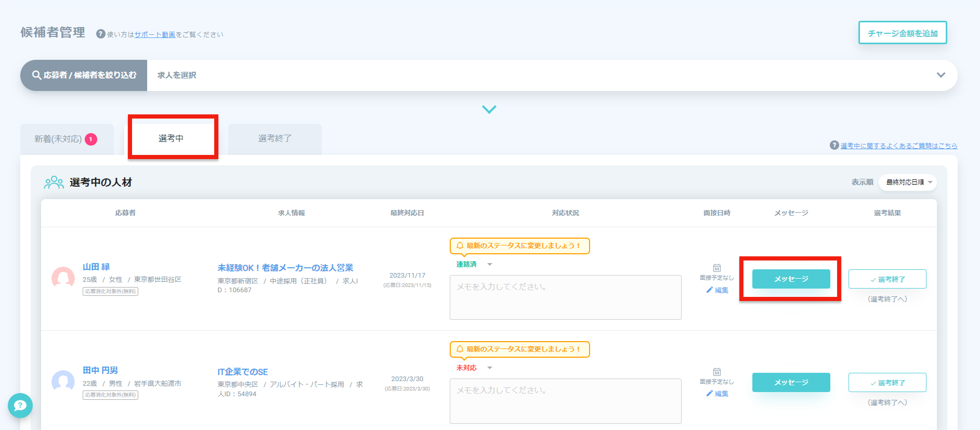The image size is (980, 430).
Task: Open applicant 山田 緑's profile link
Action: 96,267
